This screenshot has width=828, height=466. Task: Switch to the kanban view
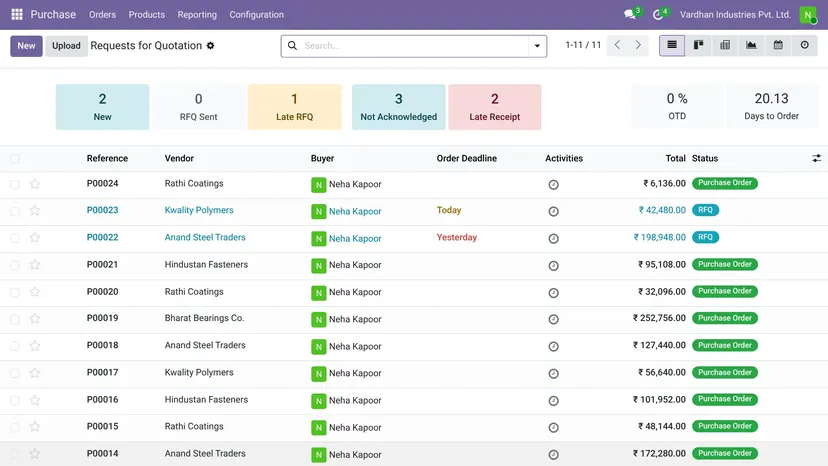(x=699, y=45)
